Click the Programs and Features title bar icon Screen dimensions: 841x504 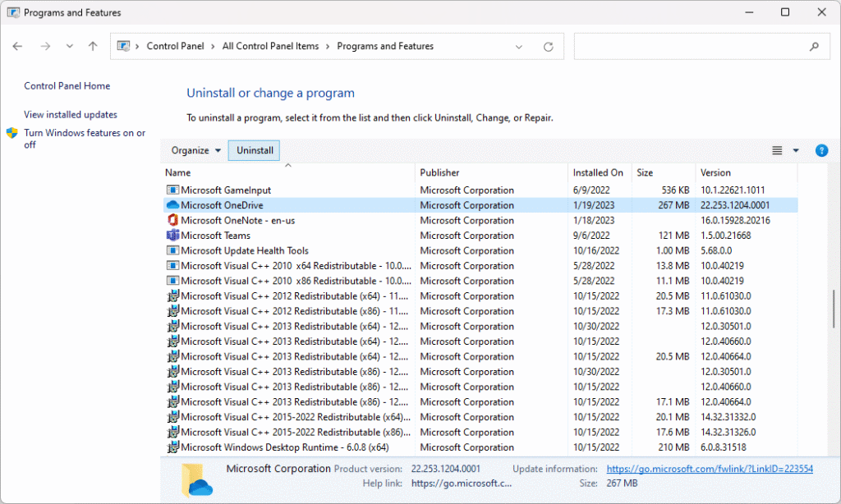coord(13,12)
